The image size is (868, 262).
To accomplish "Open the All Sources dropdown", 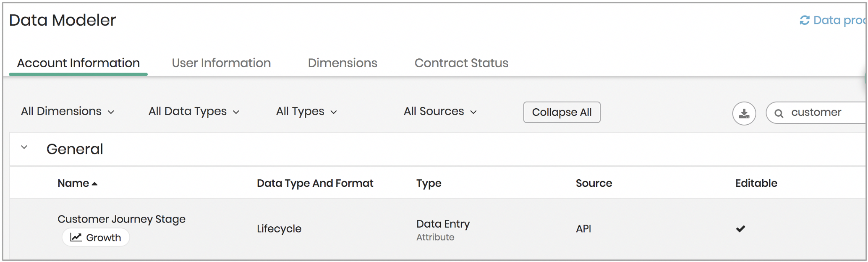I will (x=440, y=111).
